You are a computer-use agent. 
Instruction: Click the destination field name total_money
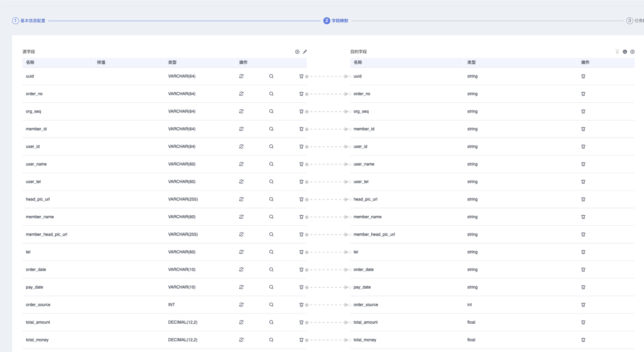[365, 340]
